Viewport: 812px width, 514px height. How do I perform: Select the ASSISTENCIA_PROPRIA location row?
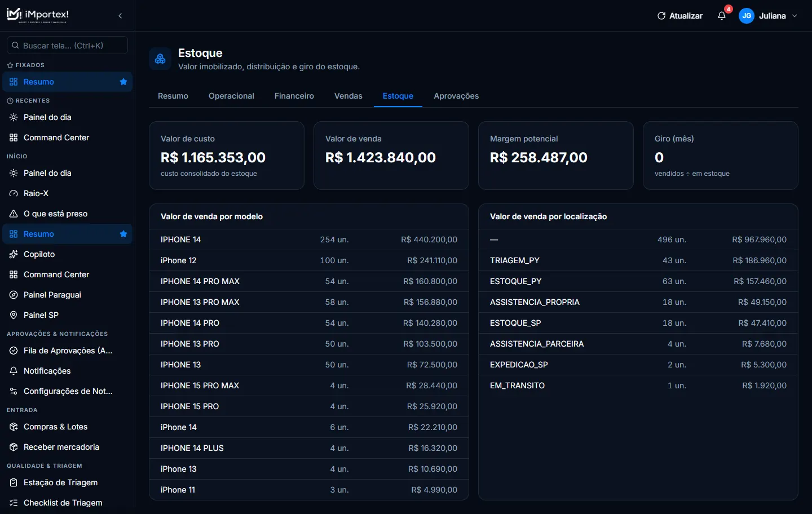(x=638, y=302)
